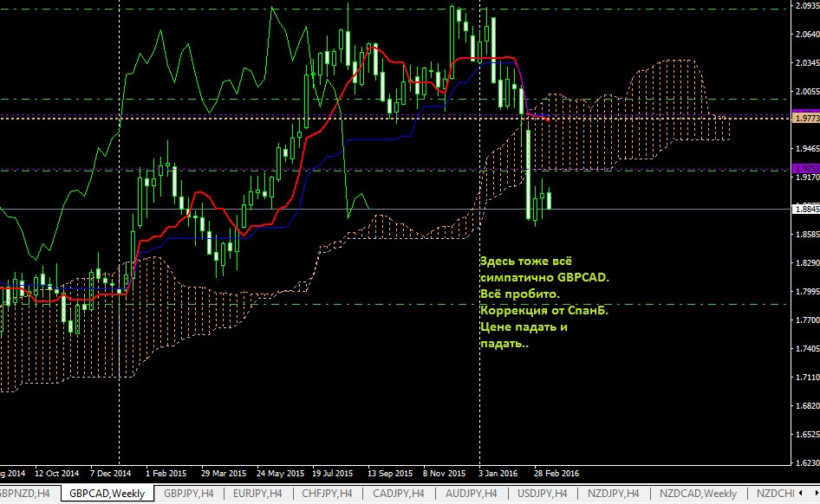
Task: Click the 12 Oct 2014 date label
Action: 56,473
